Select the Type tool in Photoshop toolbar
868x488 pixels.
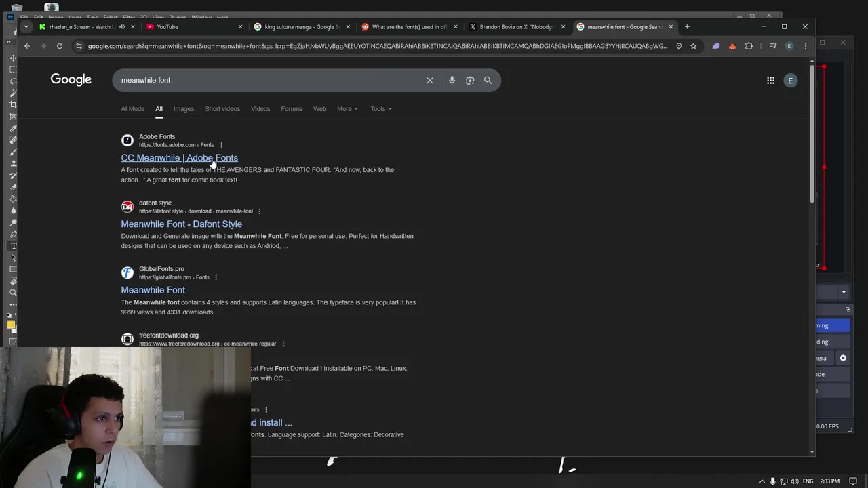(x=13, y=246)
